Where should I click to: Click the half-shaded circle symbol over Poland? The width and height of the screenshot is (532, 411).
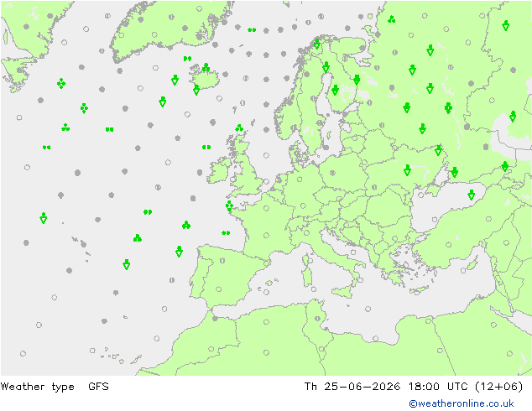click(332, 173)
